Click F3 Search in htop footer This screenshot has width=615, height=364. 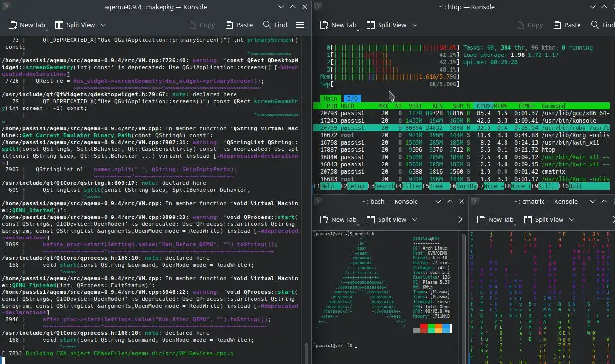[381, 186]
